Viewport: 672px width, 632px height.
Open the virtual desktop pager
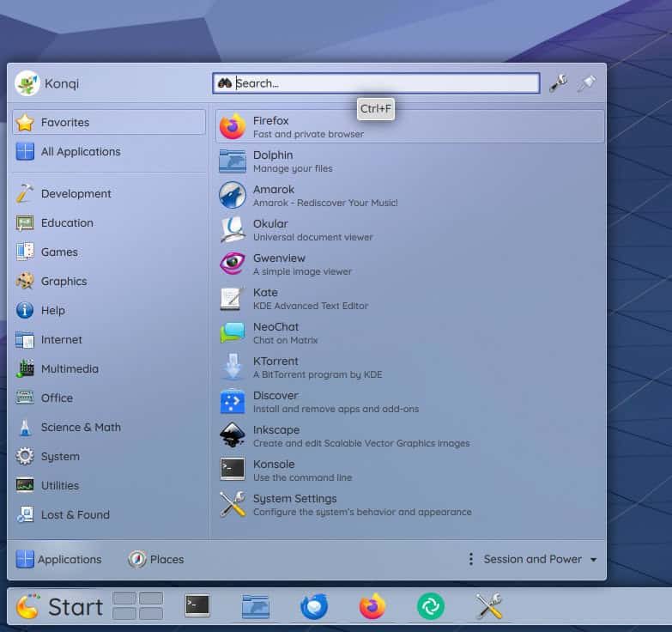click(137, 605)
